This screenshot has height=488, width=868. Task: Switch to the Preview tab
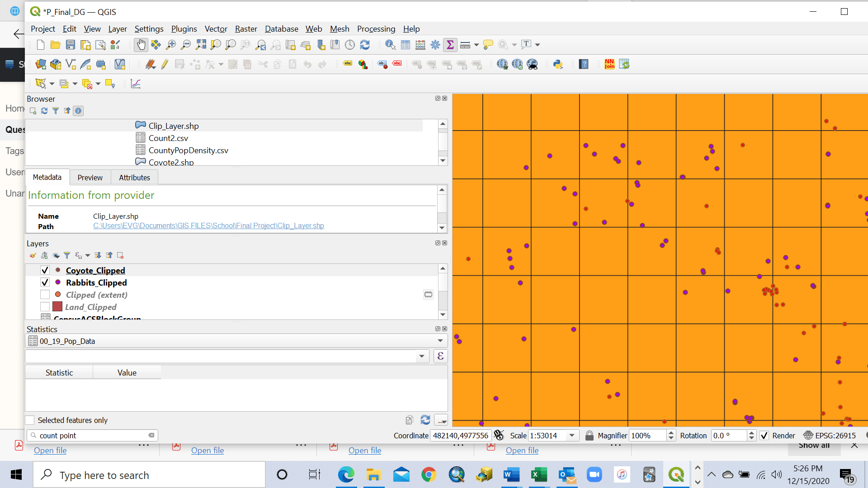[90, 177]
